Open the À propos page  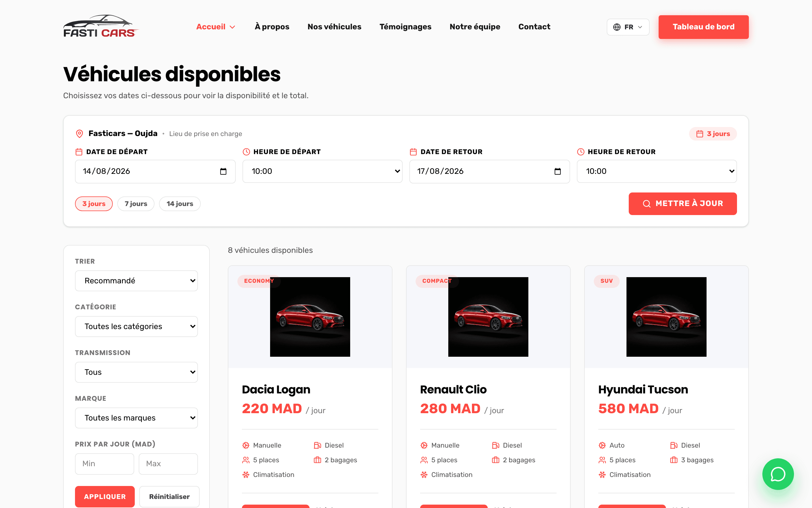point(272,27)
